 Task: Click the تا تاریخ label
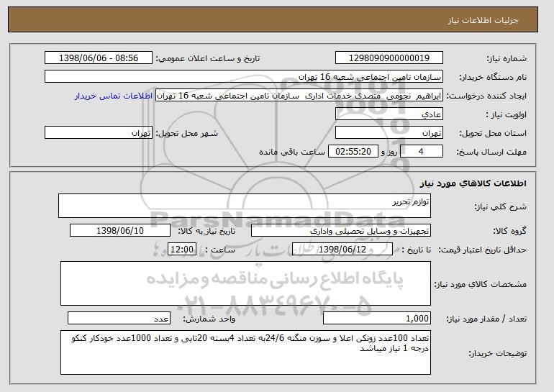(417, 250)
